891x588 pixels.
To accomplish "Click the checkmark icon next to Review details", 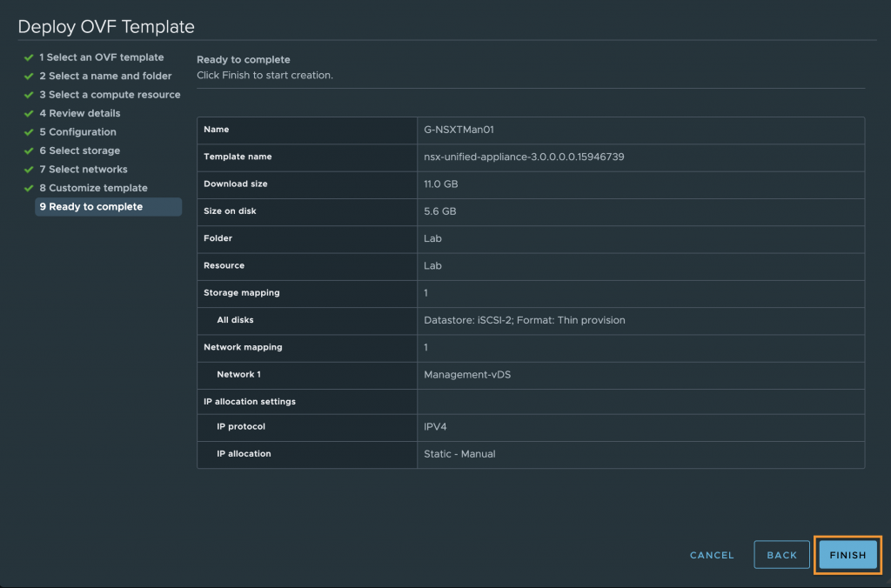I will (29, 114).
